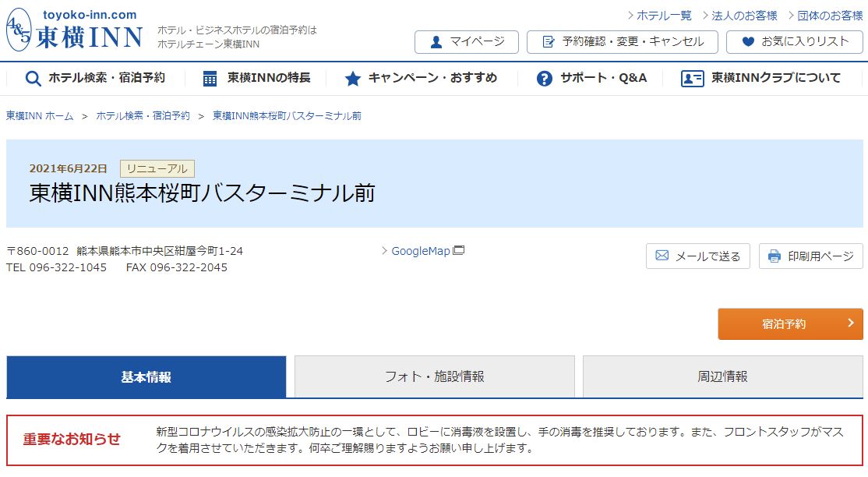Click the 印刷用ページ button

click(x=811, y=256)
